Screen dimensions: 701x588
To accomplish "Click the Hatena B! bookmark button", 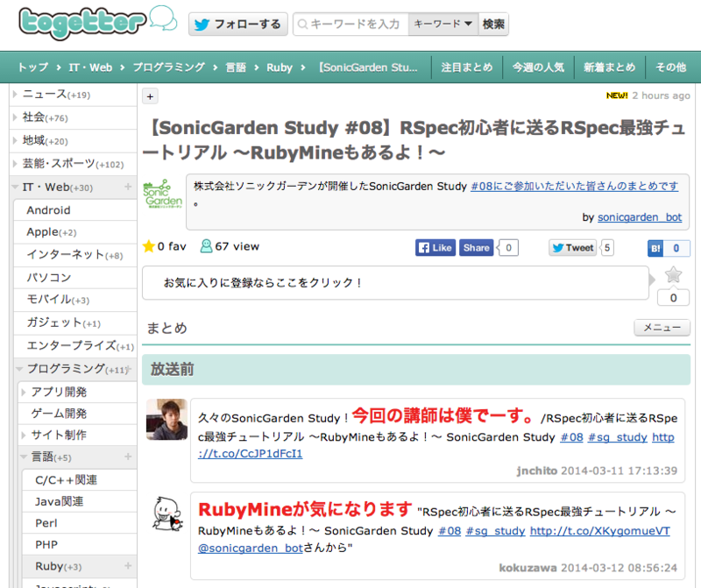I will pos(655,248).
